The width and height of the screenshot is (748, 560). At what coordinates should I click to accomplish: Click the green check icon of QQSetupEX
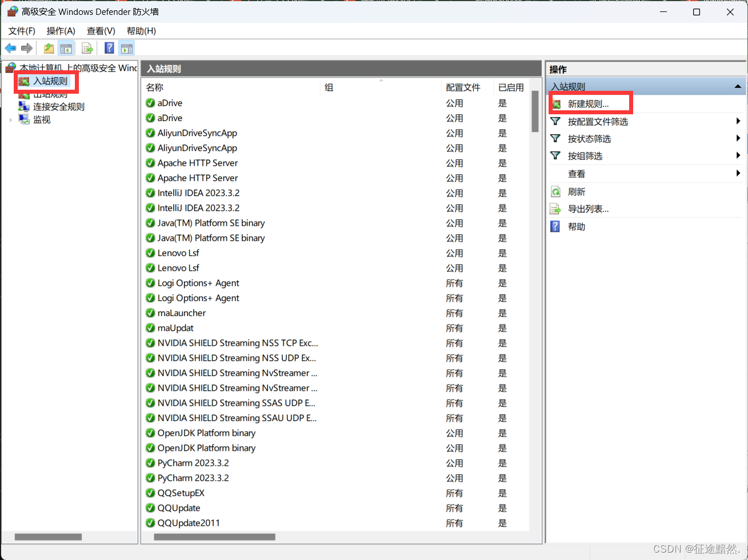(150, 493)
